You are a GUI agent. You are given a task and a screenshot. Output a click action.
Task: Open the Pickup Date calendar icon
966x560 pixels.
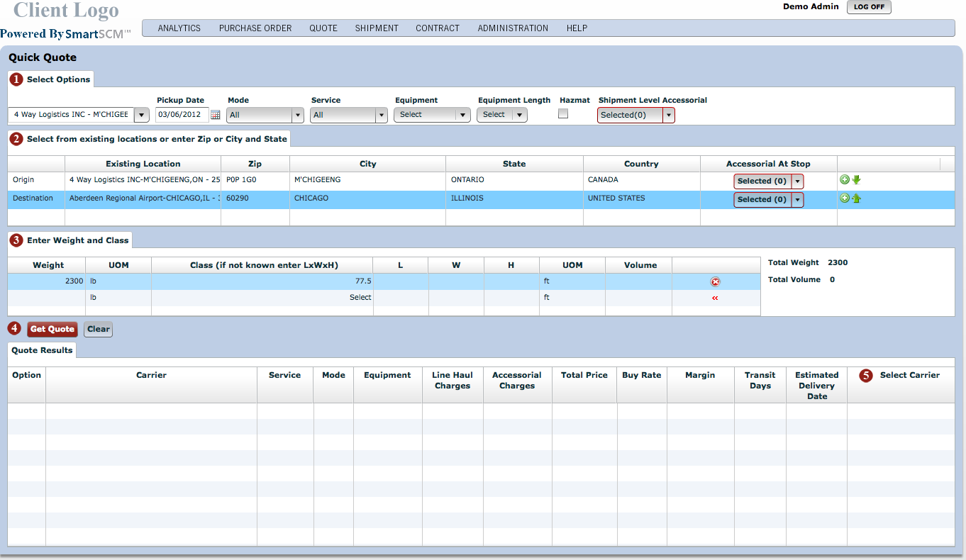pyautogui.click(x=216, y=115)
